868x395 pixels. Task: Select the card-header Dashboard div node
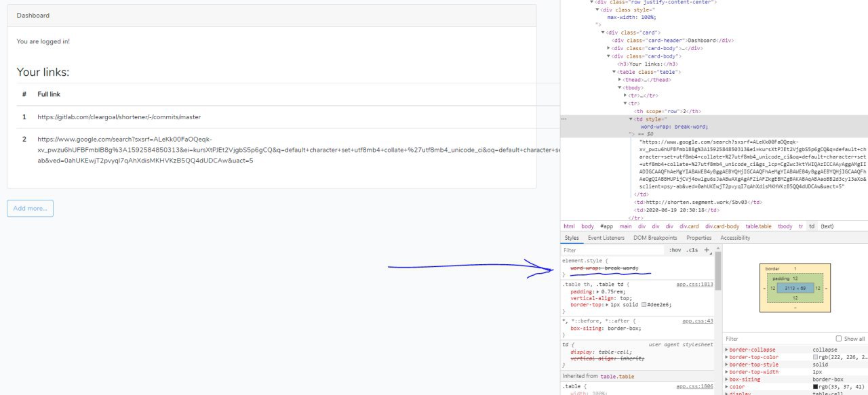[673, 40]
